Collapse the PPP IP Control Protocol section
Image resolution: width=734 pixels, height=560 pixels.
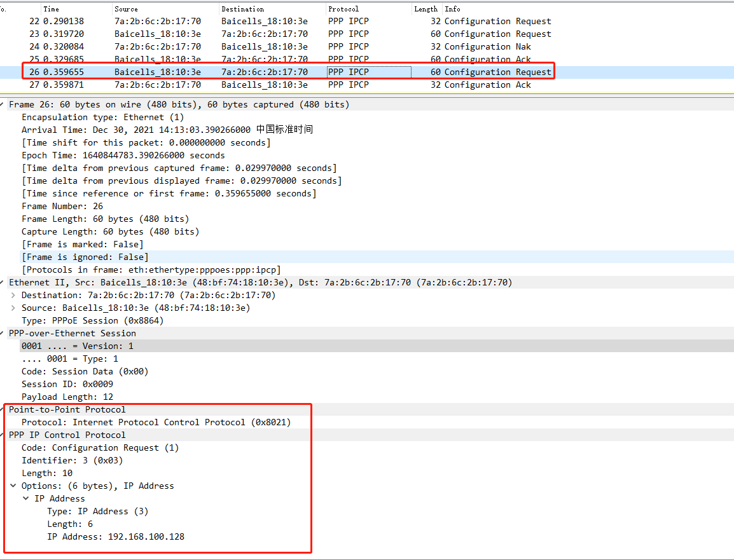[3, 435]
